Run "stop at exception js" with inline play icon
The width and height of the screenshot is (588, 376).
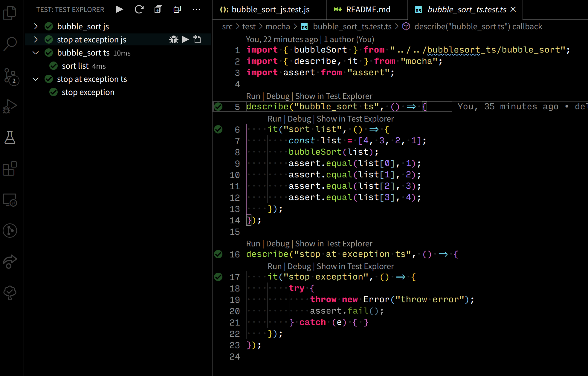pos(185,39)
